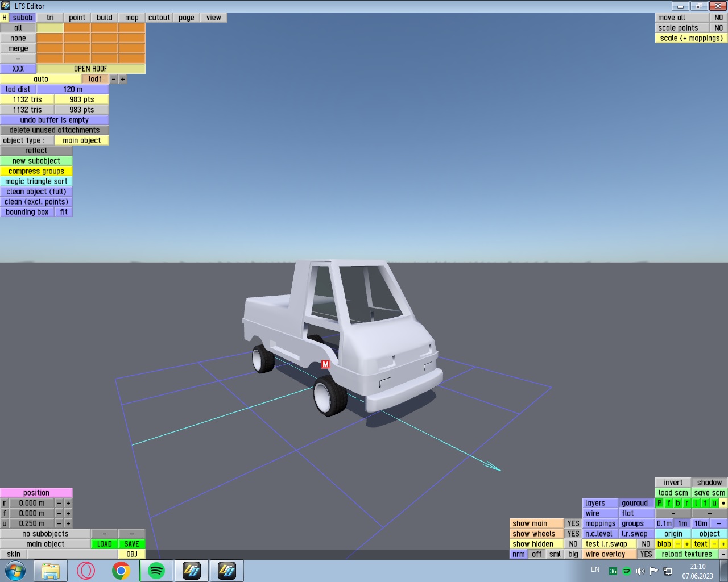Screen dimensions: 728x582
Task: Click 'new subobject' button
Action: point(36,161)
